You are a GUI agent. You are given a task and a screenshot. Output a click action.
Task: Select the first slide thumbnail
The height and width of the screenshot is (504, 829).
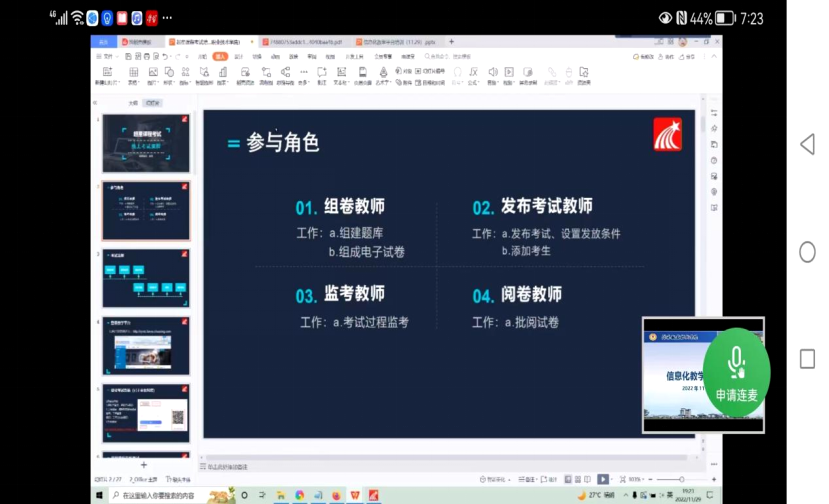point(146,143)
